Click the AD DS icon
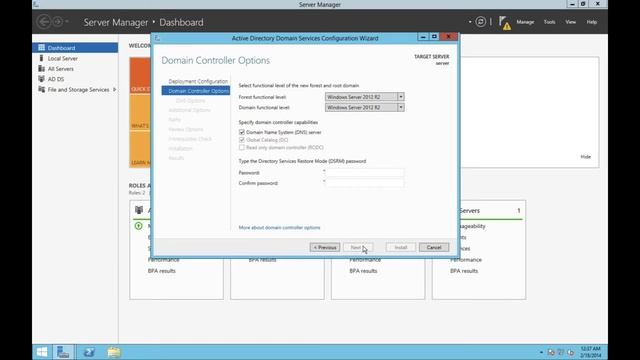The image size is (640, 360). click(x=41, y=79)
